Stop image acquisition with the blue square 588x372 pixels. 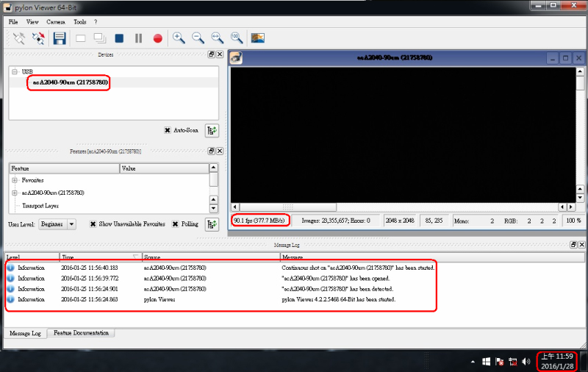coord(119,38)
